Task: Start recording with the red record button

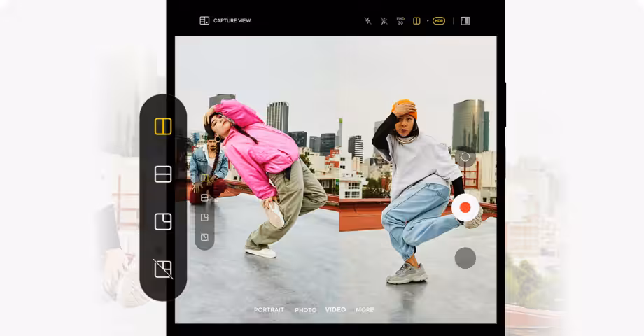Action: pos(465,207)
